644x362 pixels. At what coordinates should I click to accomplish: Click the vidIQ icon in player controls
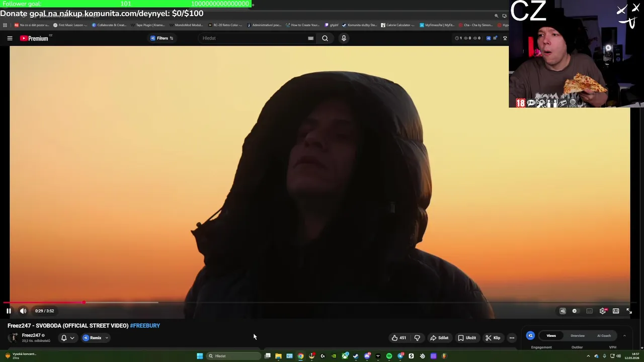tap(562, 311)
